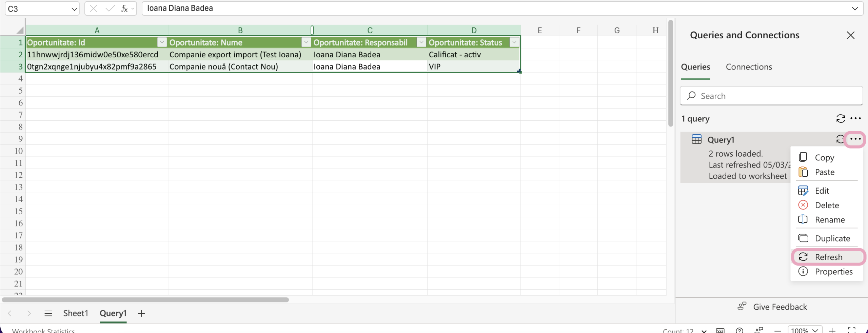The height and width of the screenshot is (333, 868).
Task: Click the insert function fx icon
Action: tap(124, 9)
